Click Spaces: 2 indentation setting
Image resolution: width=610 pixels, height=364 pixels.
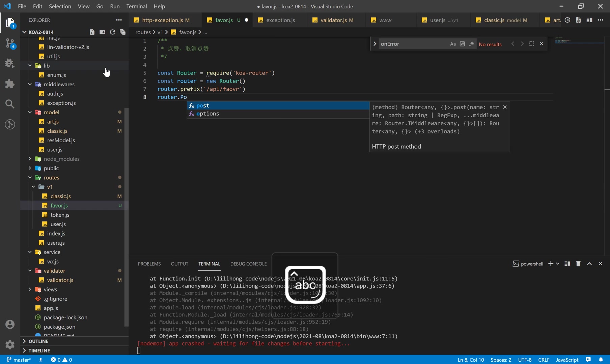coord(501,360)
